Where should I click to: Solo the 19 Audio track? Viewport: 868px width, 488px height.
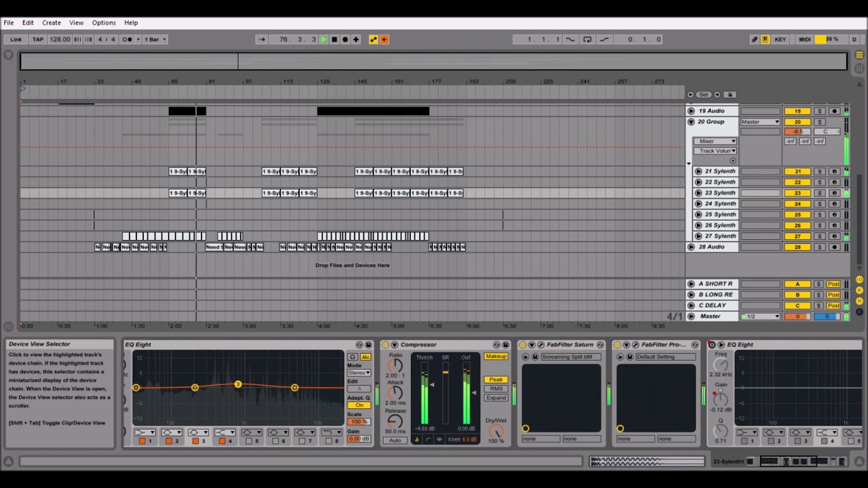point(819,111)
